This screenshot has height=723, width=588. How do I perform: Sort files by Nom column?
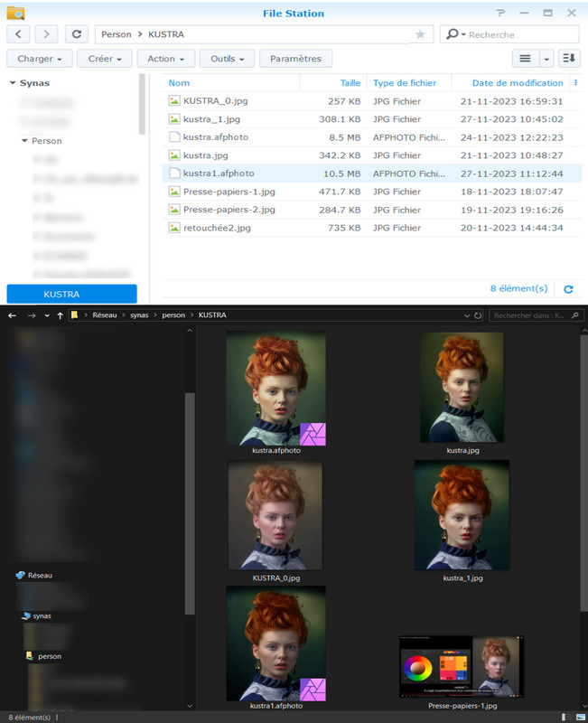coord(179,83)
